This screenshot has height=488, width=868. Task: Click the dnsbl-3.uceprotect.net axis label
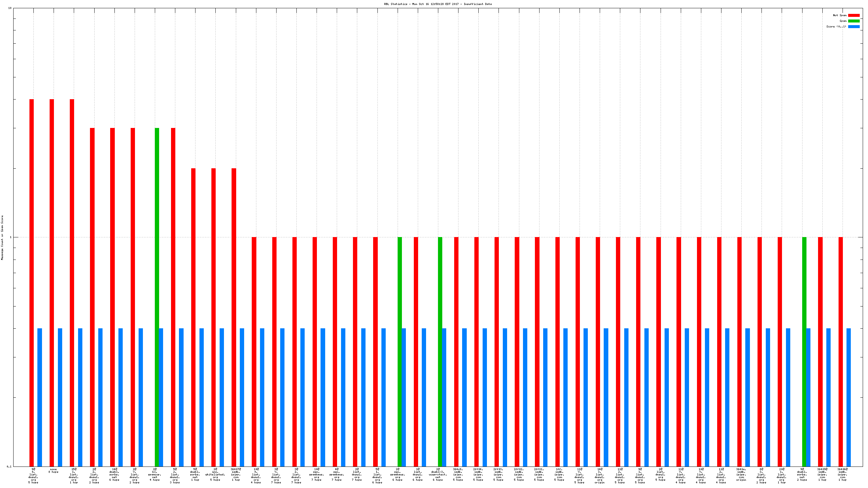coord(438,474)
